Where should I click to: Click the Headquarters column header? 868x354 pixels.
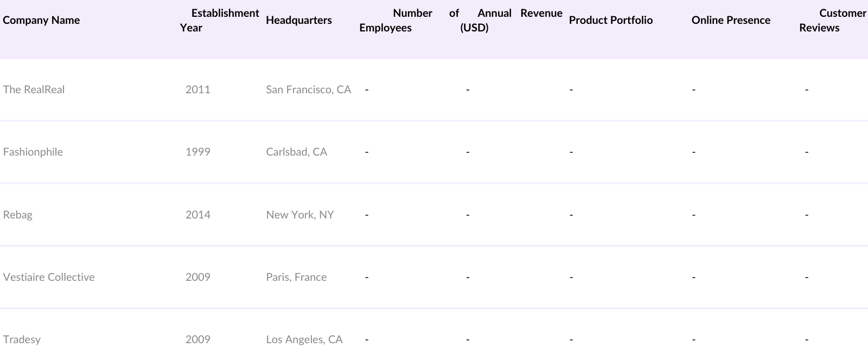point(299,20)
